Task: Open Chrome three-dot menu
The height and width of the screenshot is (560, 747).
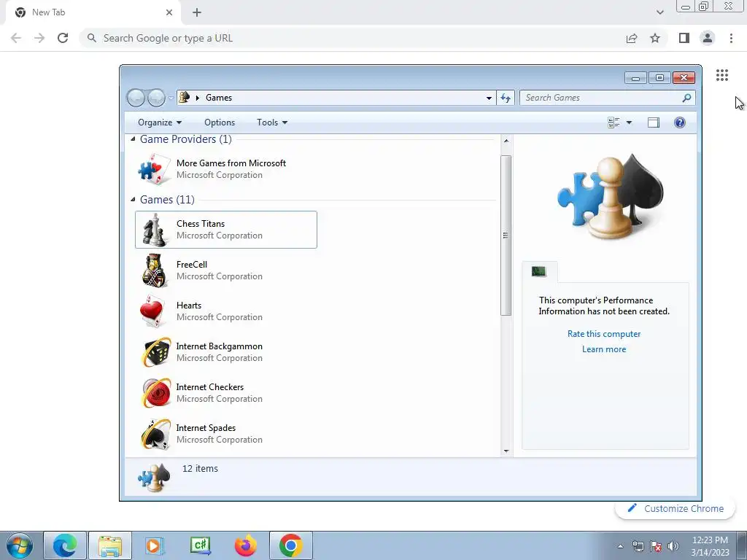Action: 731,38
